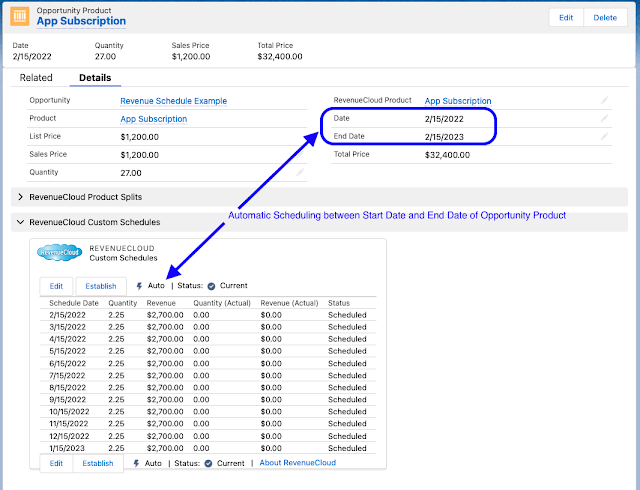Click the orange Opportunity Product icon

(20, 16)
